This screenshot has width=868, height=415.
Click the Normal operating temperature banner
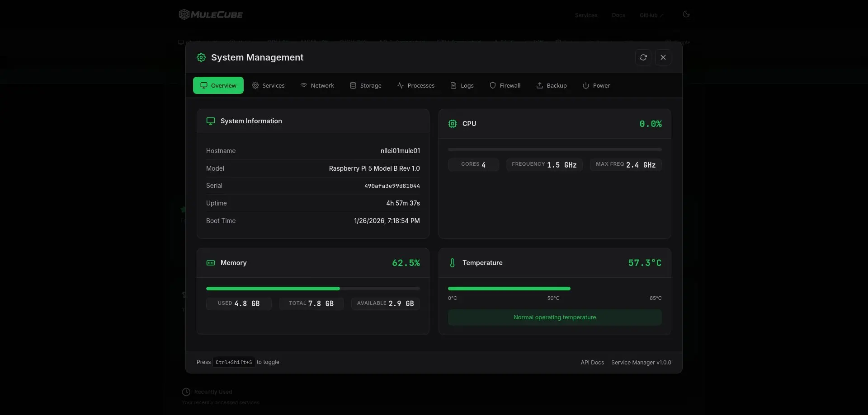pyautogui.click(x=555, y=317)
